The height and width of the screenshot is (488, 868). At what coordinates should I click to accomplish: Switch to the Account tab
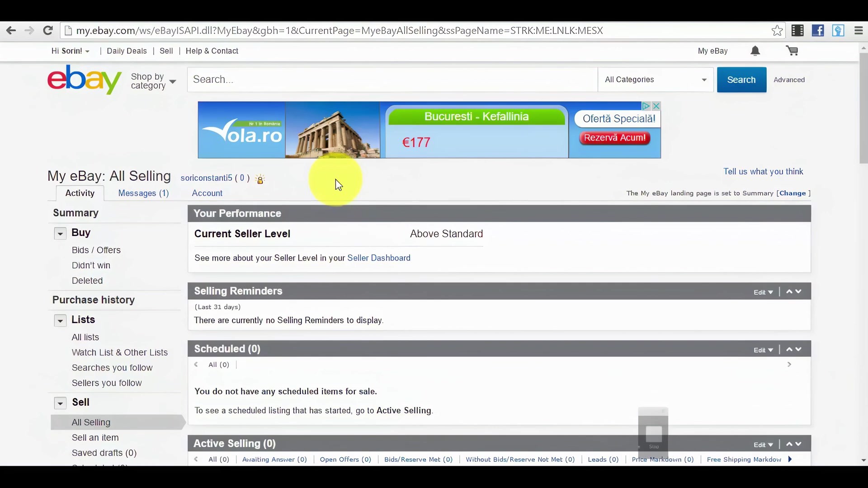click(207, 193)
